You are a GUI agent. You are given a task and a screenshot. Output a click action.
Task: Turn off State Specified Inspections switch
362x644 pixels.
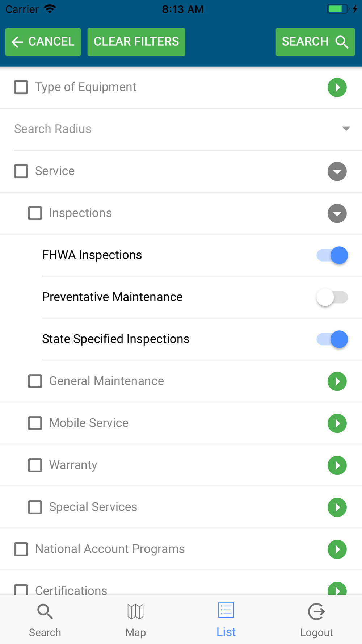[332, 339]
